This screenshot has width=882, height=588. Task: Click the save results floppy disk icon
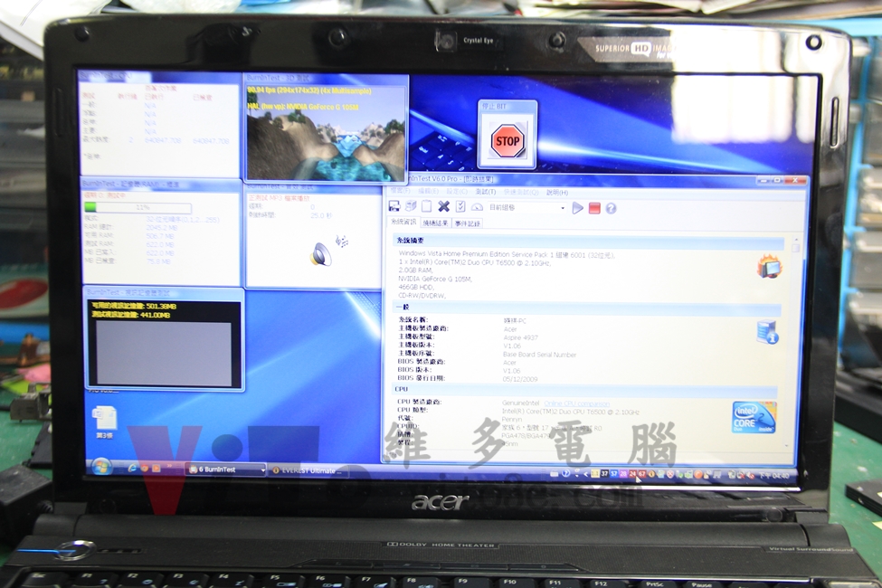coord(394,206)
